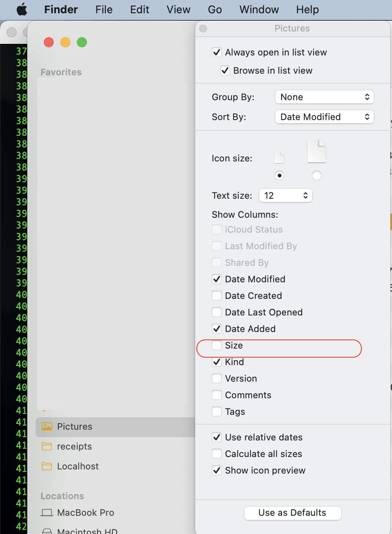Click the receipts folder icon in sidebar
Viewport: 392px width, 534px height.
(47, 446)
